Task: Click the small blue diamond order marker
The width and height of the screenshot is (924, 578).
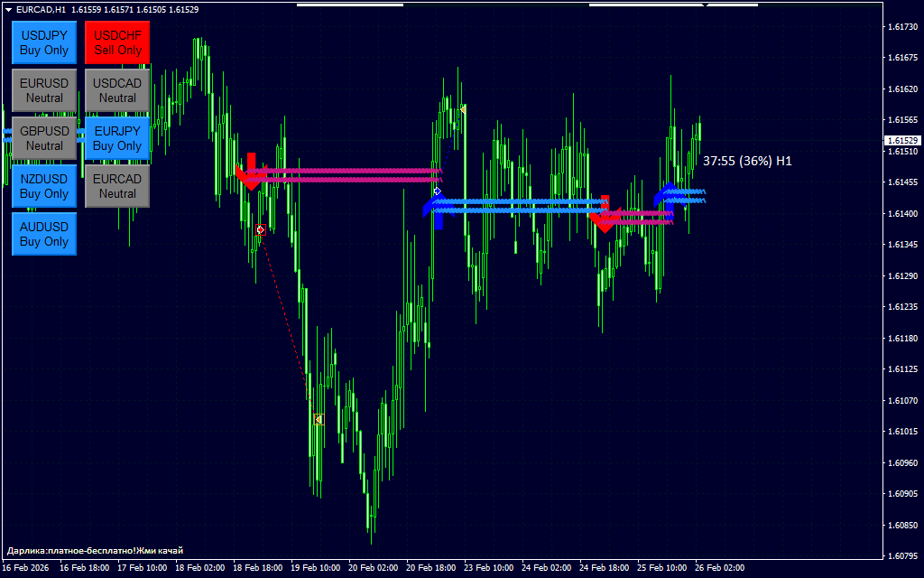Action: point(437,191)
